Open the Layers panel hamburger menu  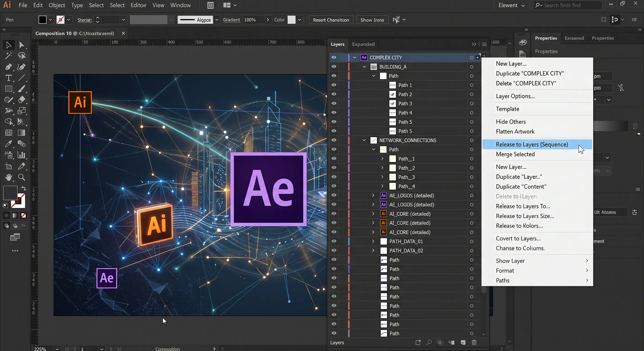click(484, 44)
